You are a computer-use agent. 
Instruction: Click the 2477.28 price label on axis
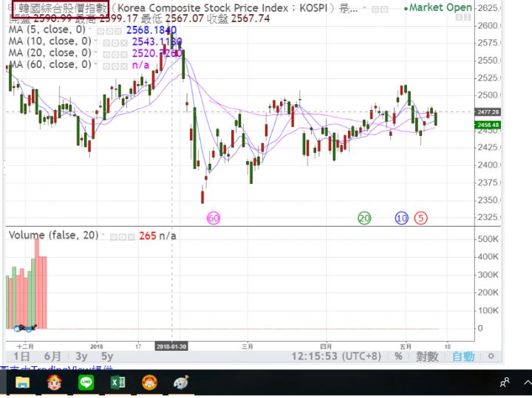[487, 112]
